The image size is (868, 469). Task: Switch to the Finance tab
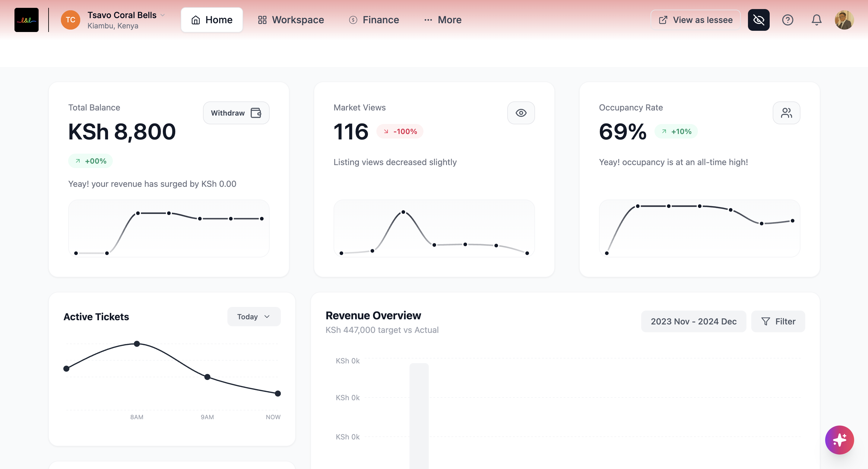[374, 20]
